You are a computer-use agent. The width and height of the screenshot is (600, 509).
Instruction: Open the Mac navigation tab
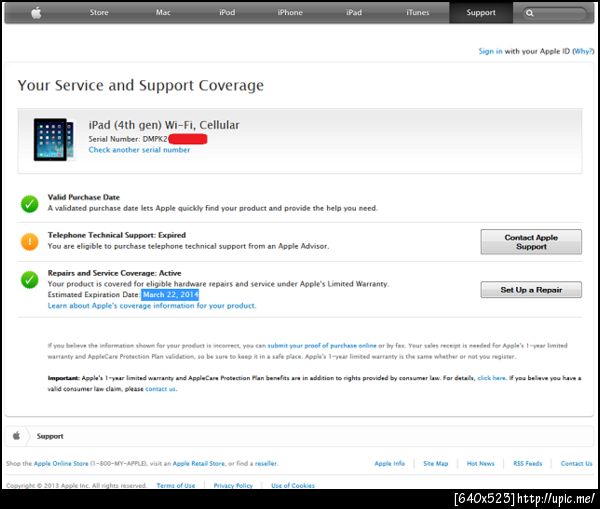(163, 13)
